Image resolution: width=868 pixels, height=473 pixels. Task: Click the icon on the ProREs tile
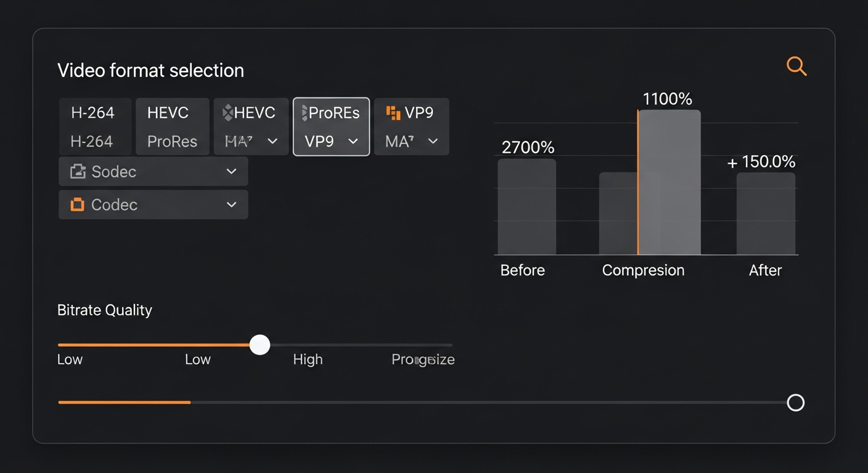coord(303,113)
